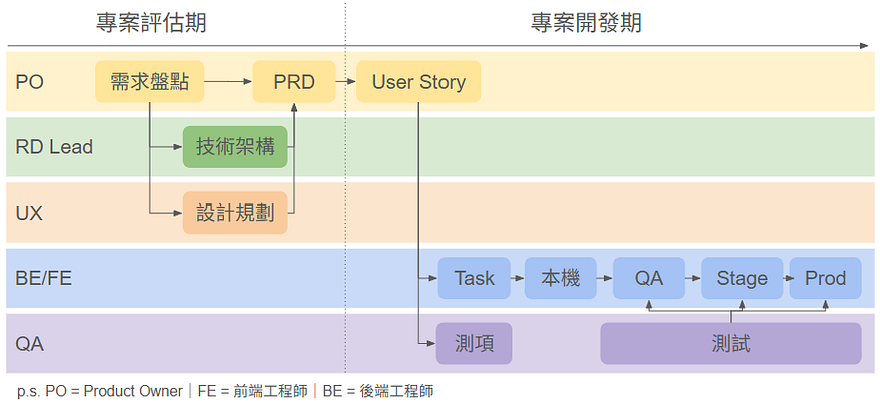The width and height of the screenshot is (880, 408).
Task: Click the BE/FE lane label
Action: 44,278
